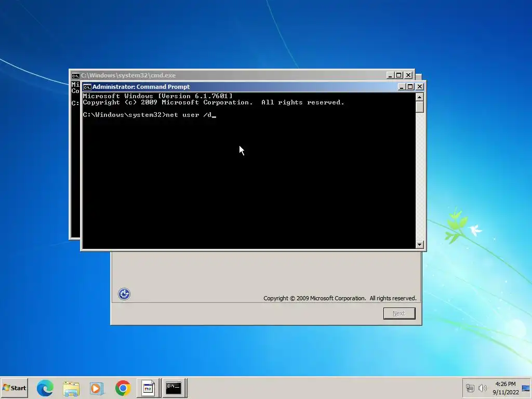Open the network icon in the system tray

(470, 388)
